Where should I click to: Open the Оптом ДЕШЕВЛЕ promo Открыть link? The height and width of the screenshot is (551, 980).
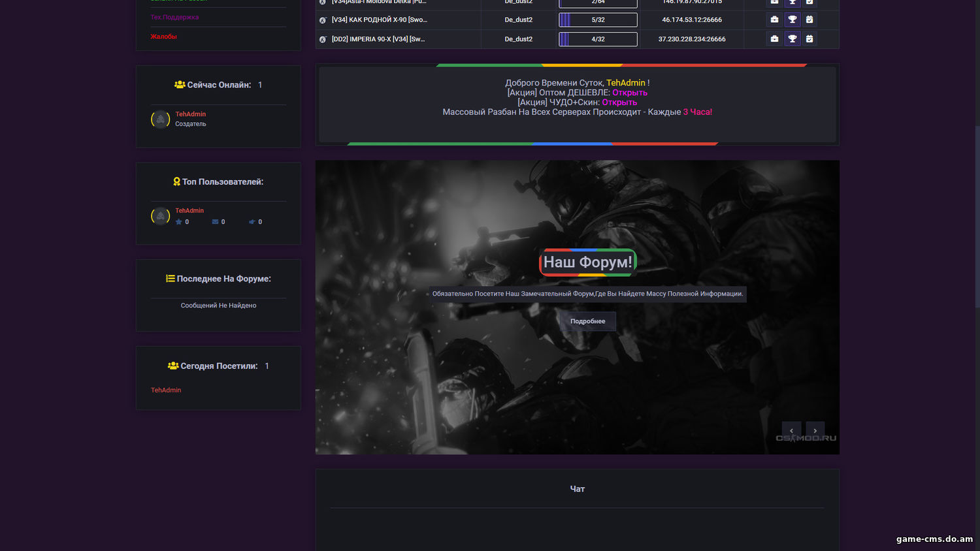tap(630, 93)
